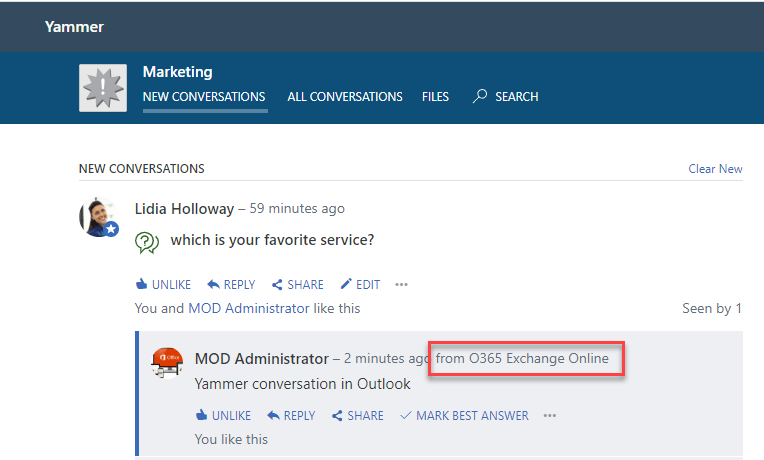Click Lidia Holloway's profile picture
The image size is (764, 460).
point(99,216)
